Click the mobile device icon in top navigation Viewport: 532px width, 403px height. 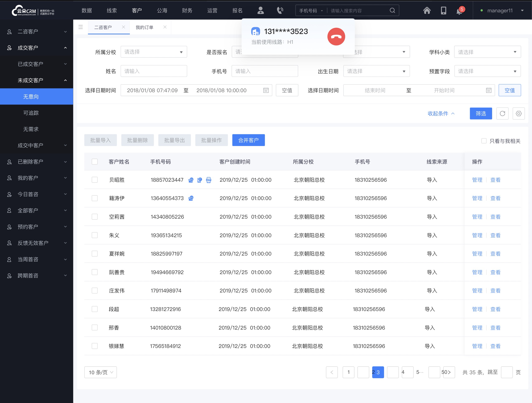point(443,11)
